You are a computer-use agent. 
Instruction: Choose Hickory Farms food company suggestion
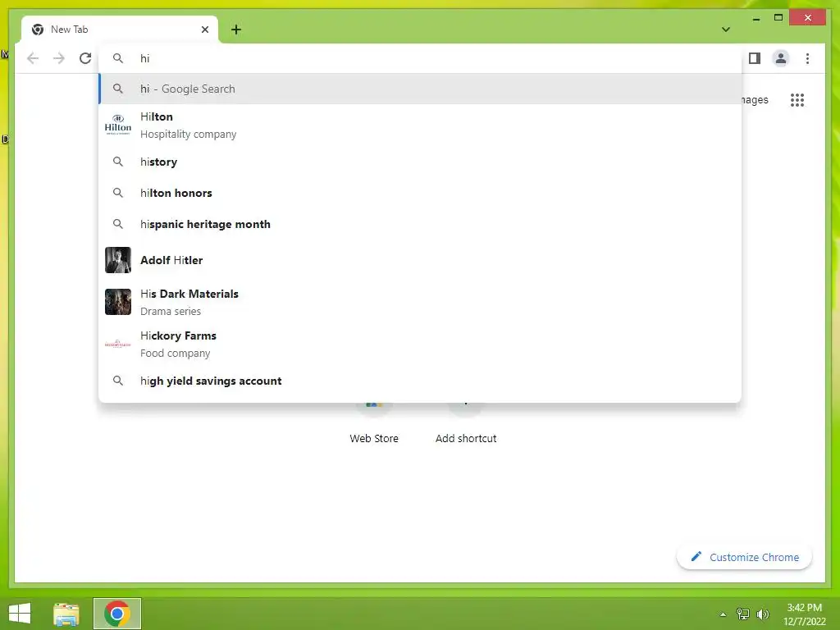420,344
